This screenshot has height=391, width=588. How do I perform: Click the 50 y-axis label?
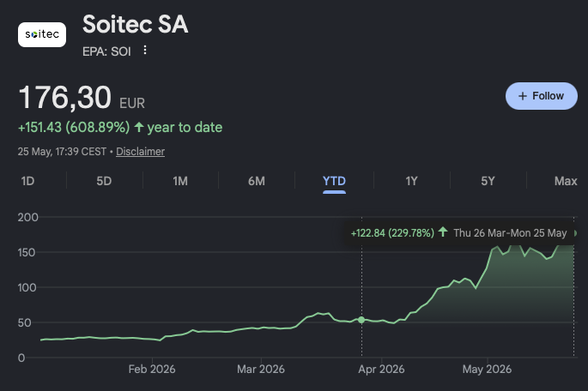pos(24,323)
